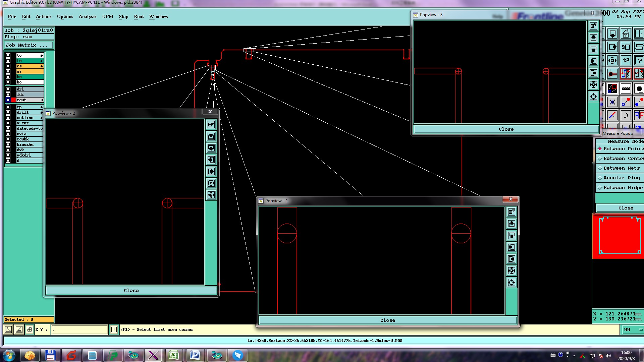This screenshot has width=644, height=362.
Task: Click the blue X delete snap icon
Action: 612,102
